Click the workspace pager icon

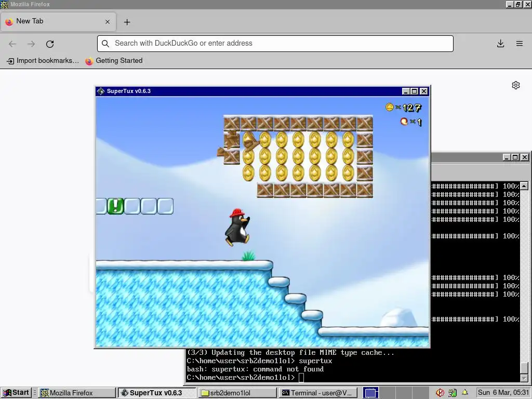(371, 393)
